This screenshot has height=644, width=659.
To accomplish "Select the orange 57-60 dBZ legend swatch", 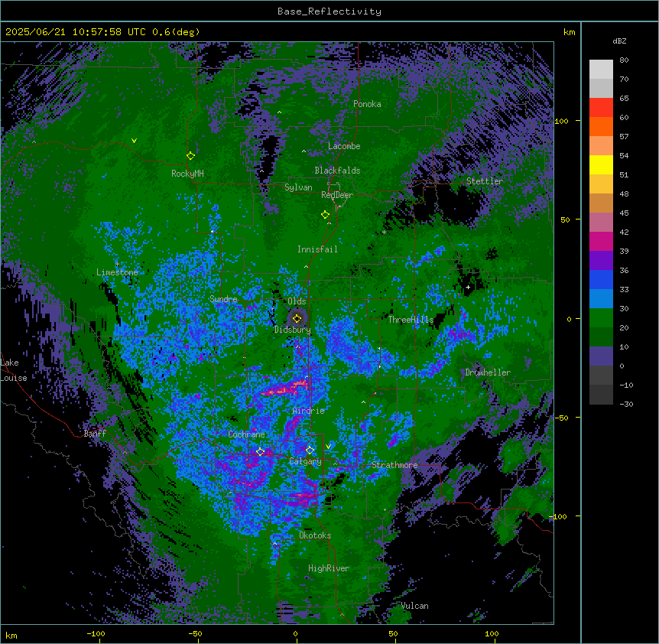I will pyautogui.click(x=601, y=126).
